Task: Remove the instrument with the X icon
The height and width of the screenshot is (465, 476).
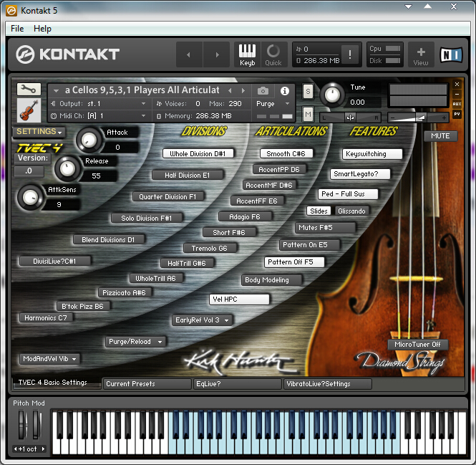Action: pyautogui.click(x=457, y=84)
